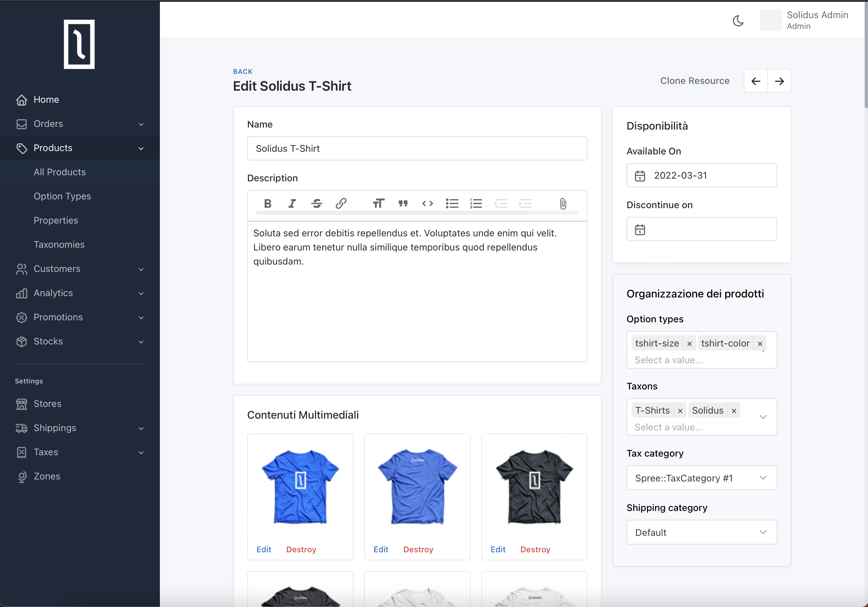
Task: Expand the Taxes menu
Action: pos(80,452)
